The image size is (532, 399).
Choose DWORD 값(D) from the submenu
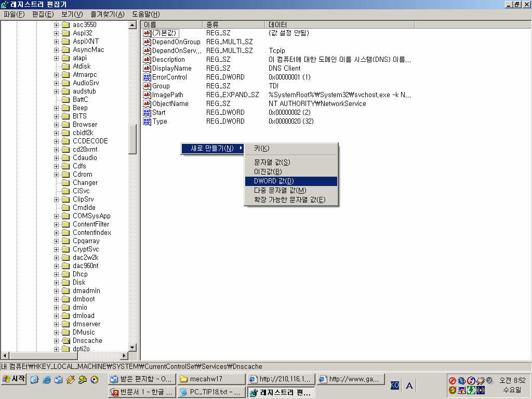[x=273, y=181]
